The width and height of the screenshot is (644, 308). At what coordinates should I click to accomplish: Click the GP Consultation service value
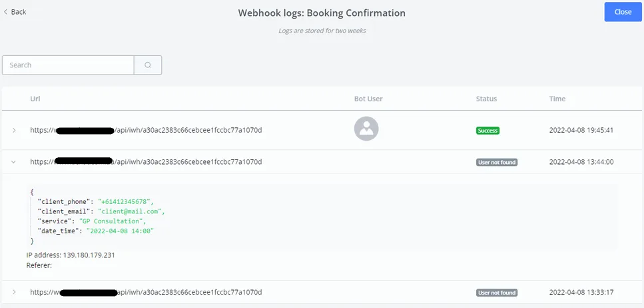click(x=112, y=221)
